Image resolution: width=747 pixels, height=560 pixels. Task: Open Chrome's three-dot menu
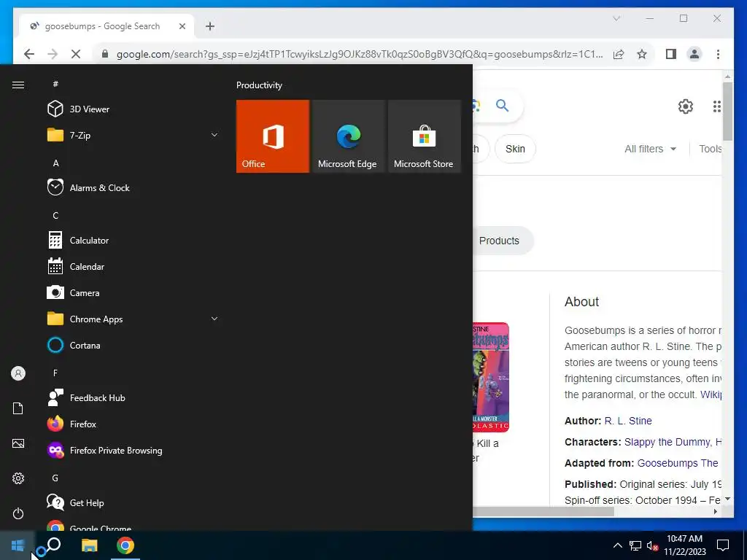[x=718, y=54]
